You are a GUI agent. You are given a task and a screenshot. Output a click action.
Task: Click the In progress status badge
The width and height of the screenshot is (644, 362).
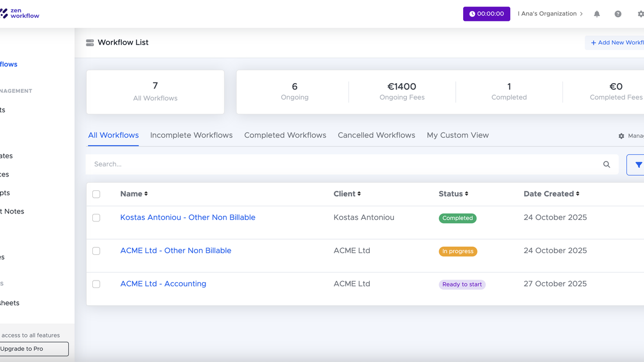[x=458, y=252]
